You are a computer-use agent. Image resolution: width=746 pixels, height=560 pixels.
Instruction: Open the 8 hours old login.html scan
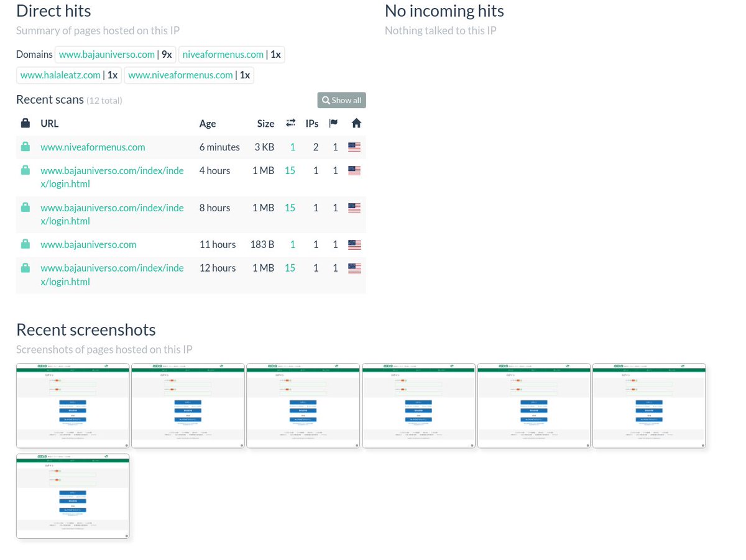pos(112,214)
